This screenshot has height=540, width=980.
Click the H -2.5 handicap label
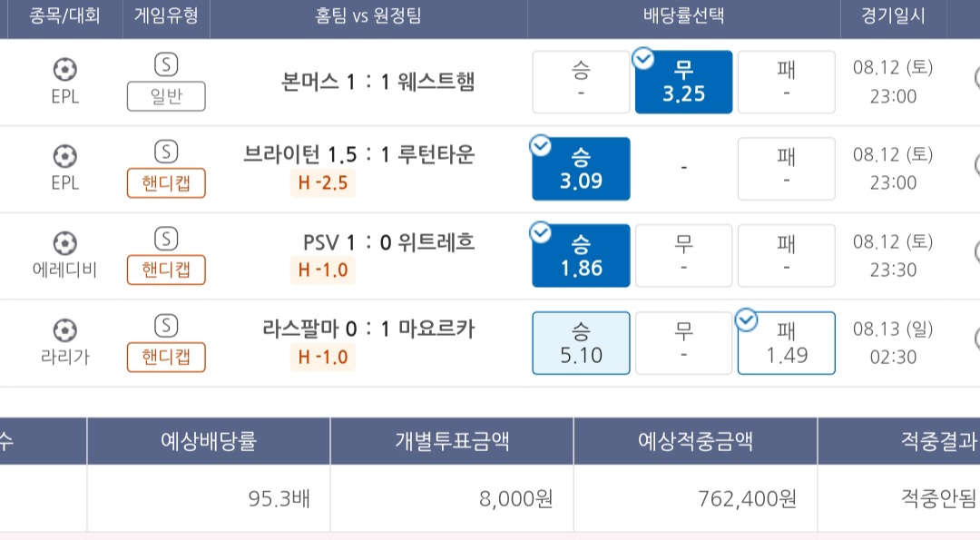(x=322, y=182)
